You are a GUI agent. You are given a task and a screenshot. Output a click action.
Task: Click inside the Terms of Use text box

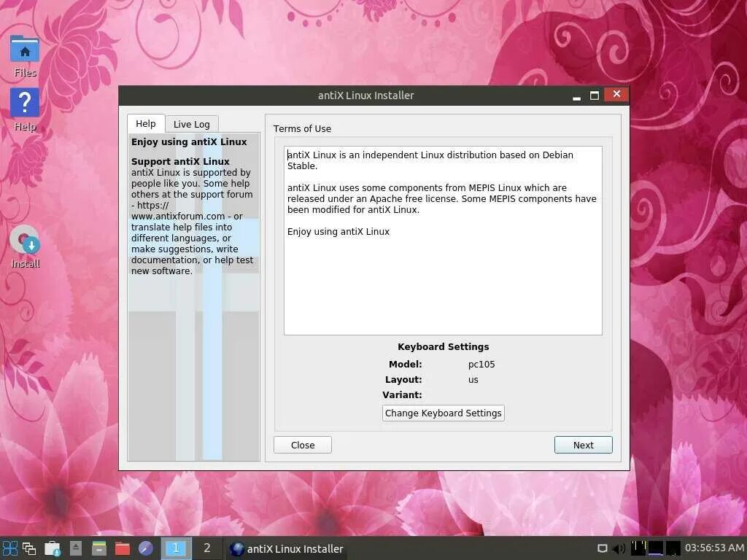click(443, 241)
